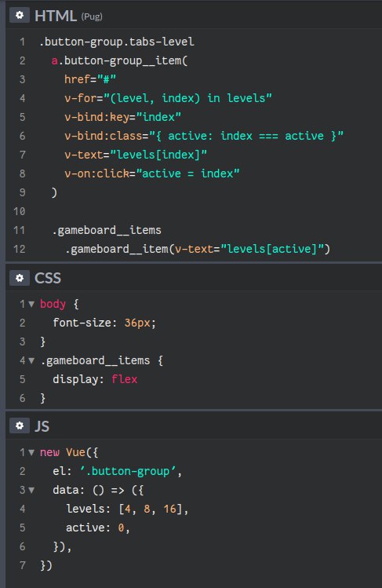Select the HTML panel title
Viewport: 382px width, 588px height.
coord(56,16)
